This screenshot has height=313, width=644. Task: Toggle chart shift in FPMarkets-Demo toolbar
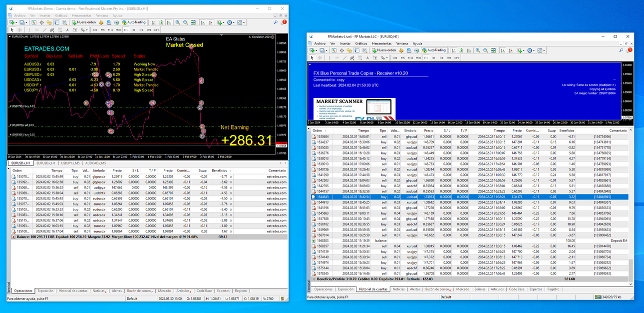click(210, 22)
